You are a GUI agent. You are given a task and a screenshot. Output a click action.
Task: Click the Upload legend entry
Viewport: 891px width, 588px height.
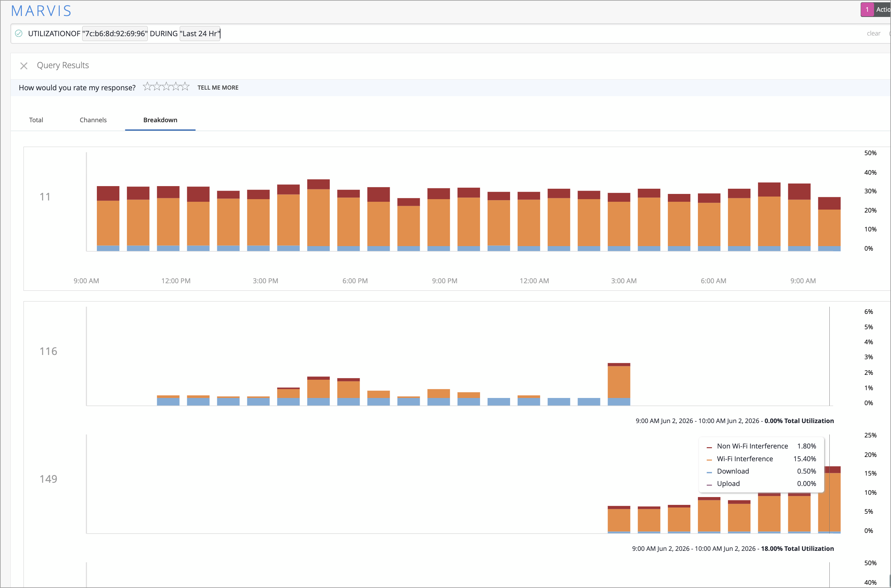(761, 484)
